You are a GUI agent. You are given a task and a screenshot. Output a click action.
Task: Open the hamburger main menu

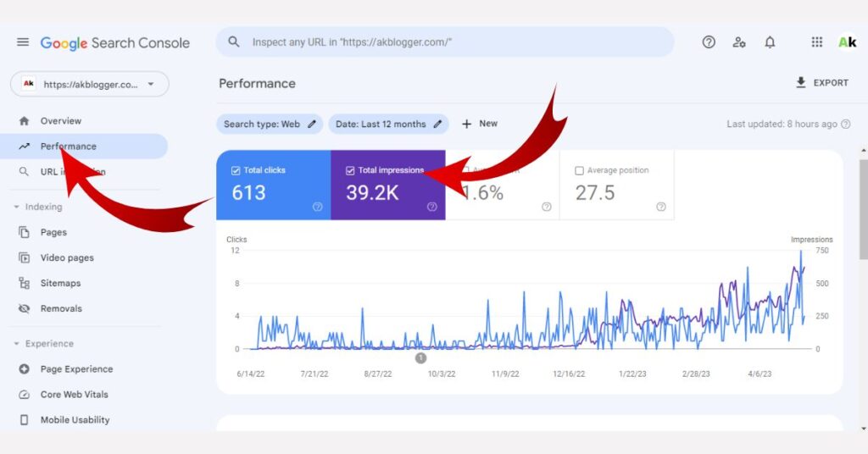click(x=23, y=42)
